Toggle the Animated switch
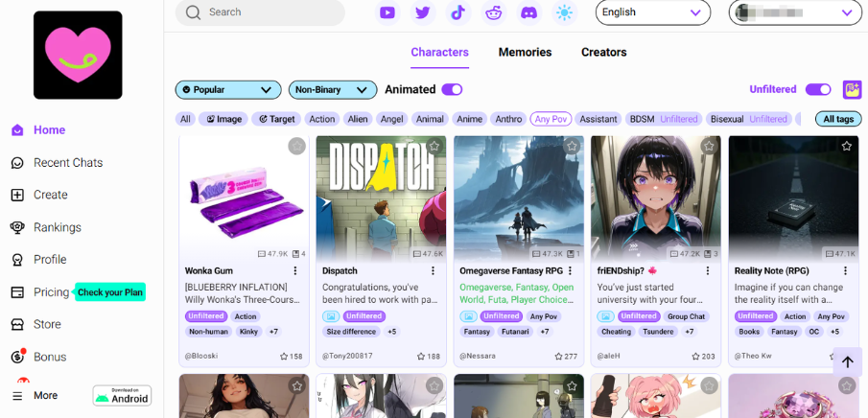Viewport: 868px width, 418px height. pyautogui.click(x=452, y=89)
